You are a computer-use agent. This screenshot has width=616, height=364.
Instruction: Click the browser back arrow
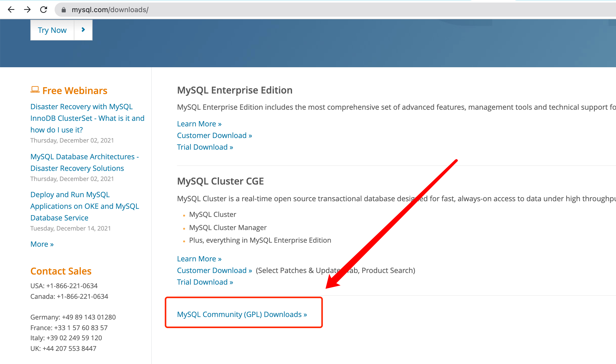coord(11,10)
